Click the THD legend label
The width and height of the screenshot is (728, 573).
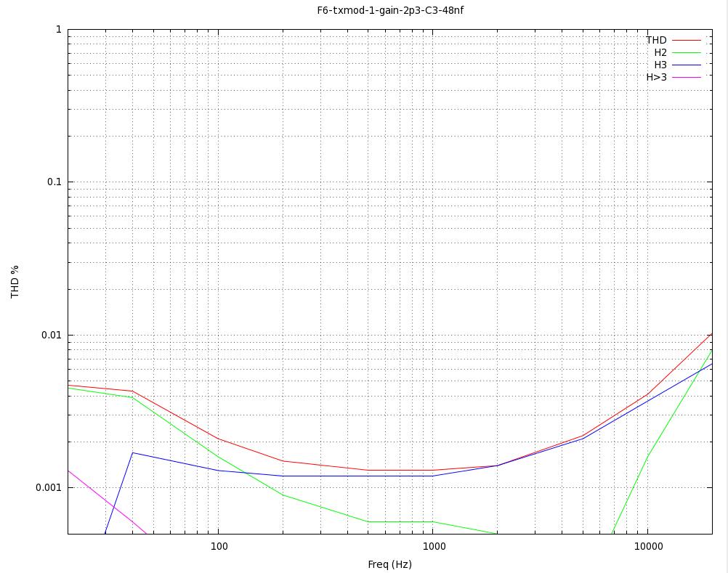656,41
